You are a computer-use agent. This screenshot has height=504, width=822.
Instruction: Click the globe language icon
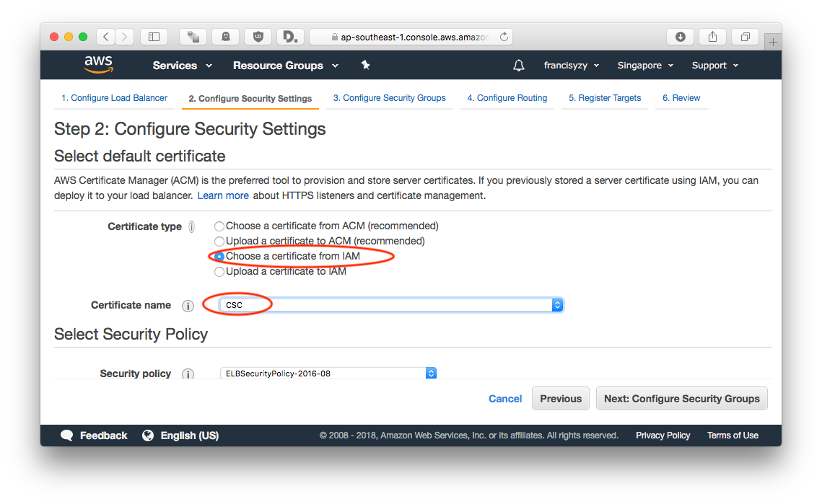pos(148,436)
